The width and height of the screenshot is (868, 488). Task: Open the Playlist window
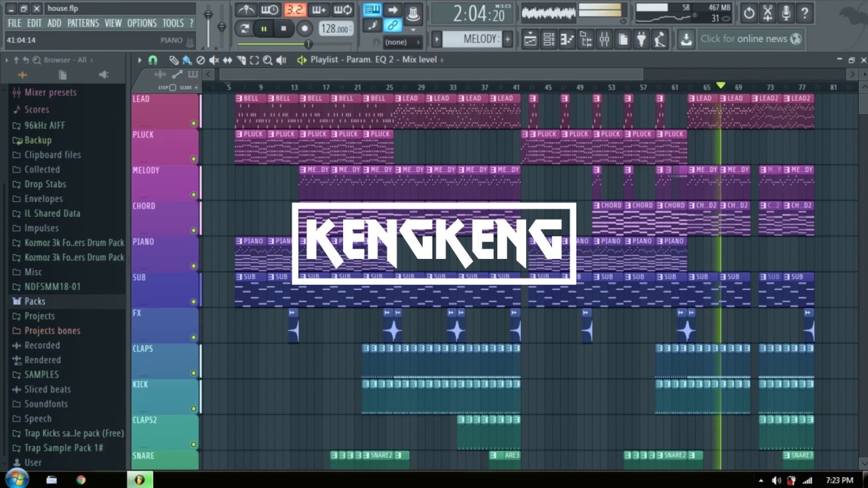point(531,39)
